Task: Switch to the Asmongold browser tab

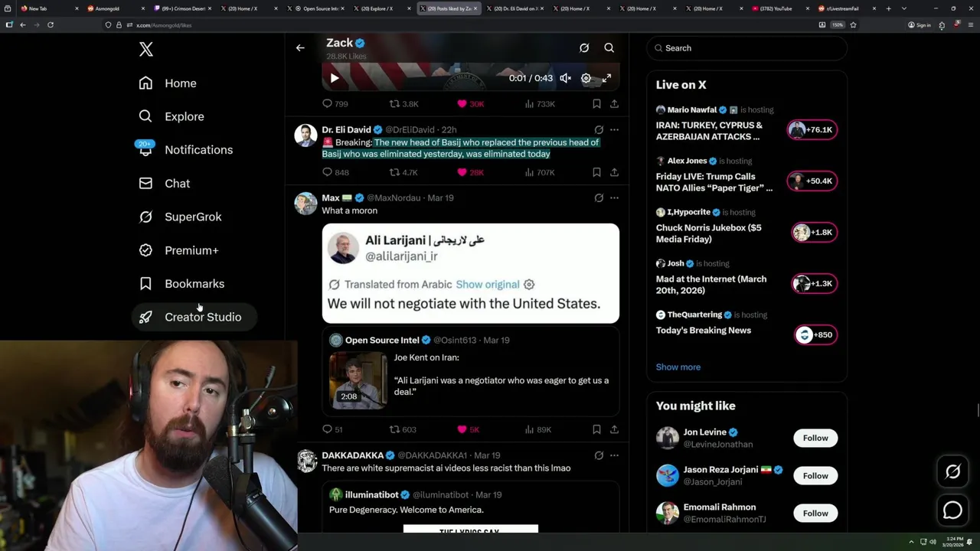Action: click(x=114, y=8)
